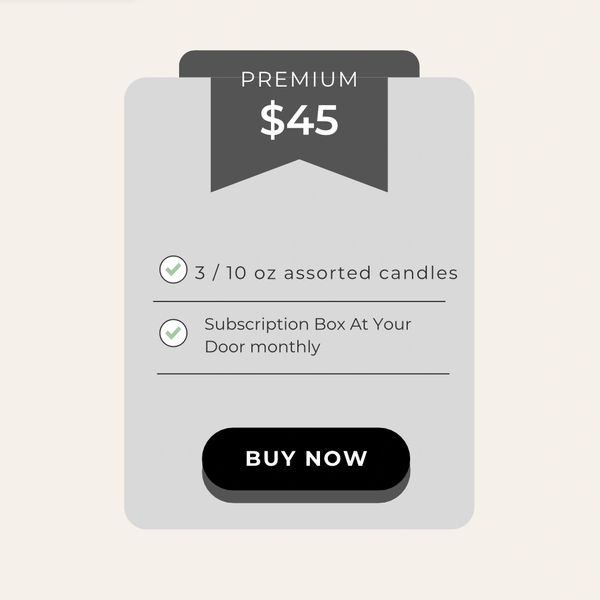
Task: Click the $45 price text
Action: pos(299,120)
